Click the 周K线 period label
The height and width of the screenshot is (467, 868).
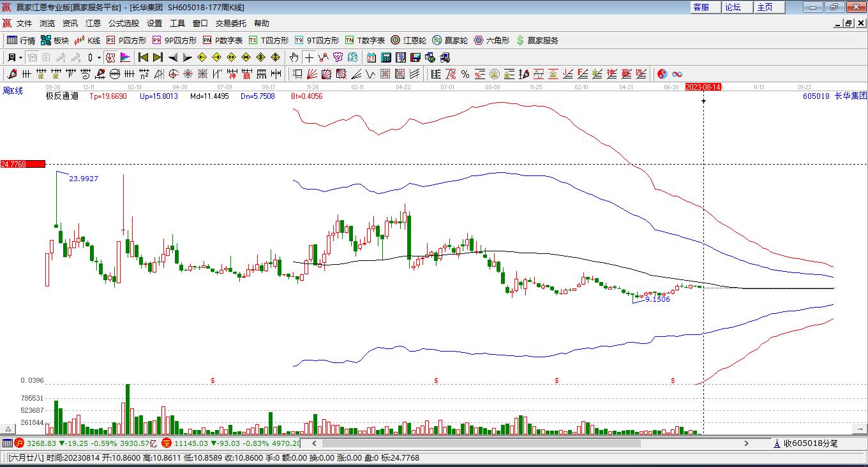tap(13, 91)
